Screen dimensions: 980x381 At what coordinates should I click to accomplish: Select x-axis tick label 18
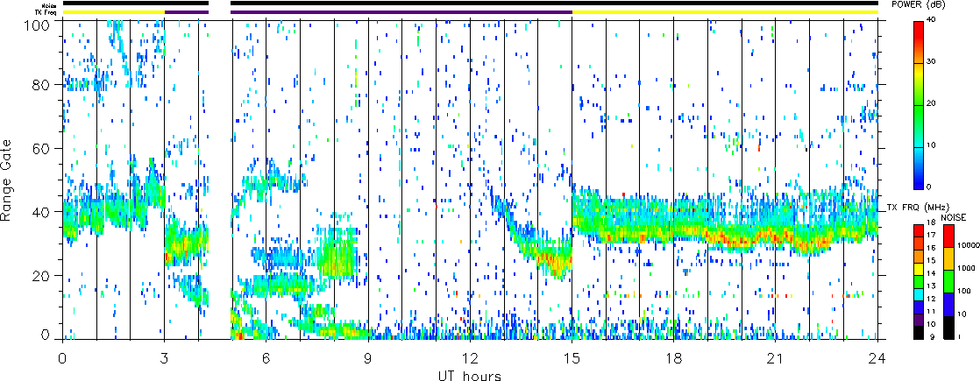(674, 357)
